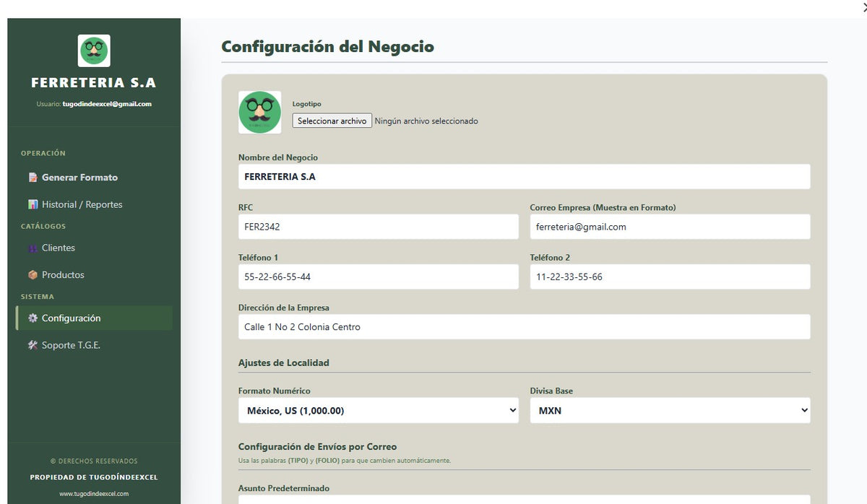867x504 pixels.
Task: Click 'Ningún archivo seleccionado' text
Action: click(x=426, y=121)
